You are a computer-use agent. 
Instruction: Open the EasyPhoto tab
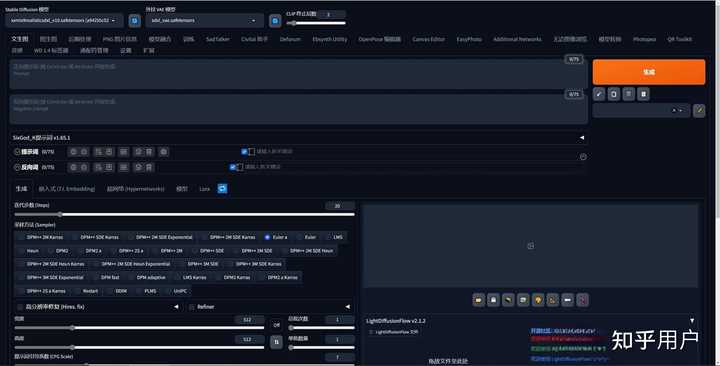(469, 39)
